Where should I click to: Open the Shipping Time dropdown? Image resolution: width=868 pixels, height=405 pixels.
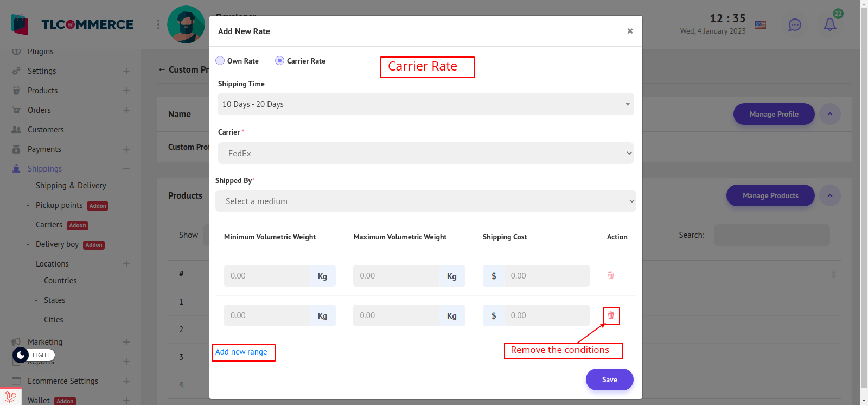pos(425,104)
